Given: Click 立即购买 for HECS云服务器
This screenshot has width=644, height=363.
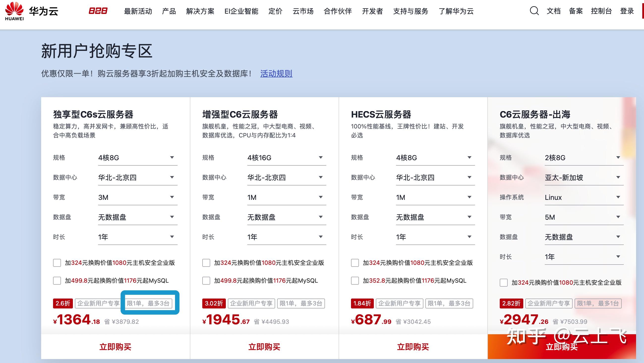Looking at the screenshot, I should (413, 347).
